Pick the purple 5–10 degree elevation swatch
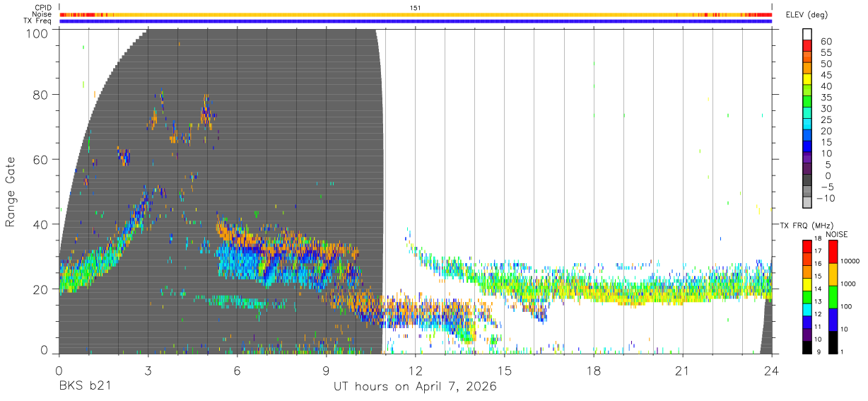The width and height of the screenshot is (868, 401). coord(808,158)
